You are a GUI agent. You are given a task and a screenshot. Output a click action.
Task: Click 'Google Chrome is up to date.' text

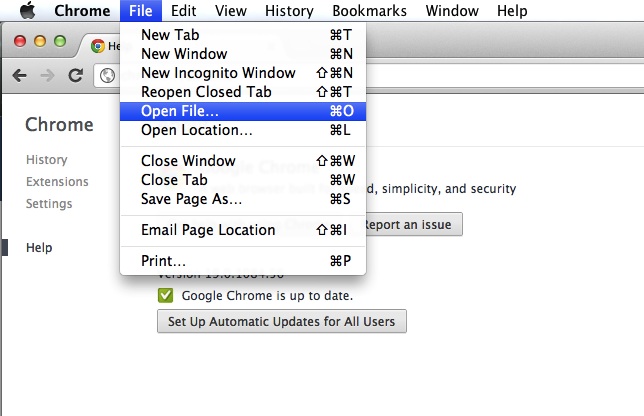267,296
